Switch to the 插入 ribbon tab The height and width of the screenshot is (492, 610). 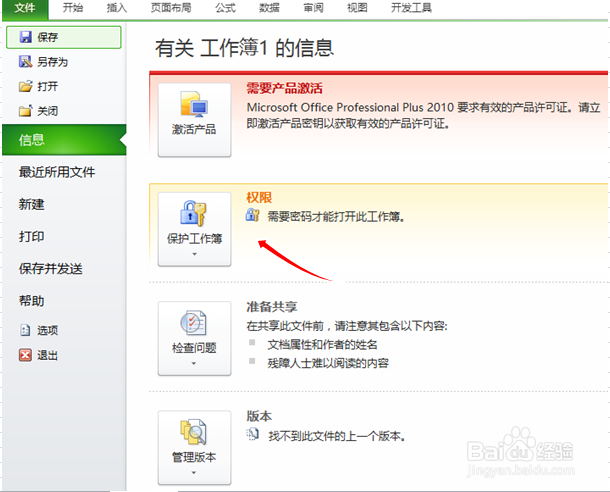117,8
